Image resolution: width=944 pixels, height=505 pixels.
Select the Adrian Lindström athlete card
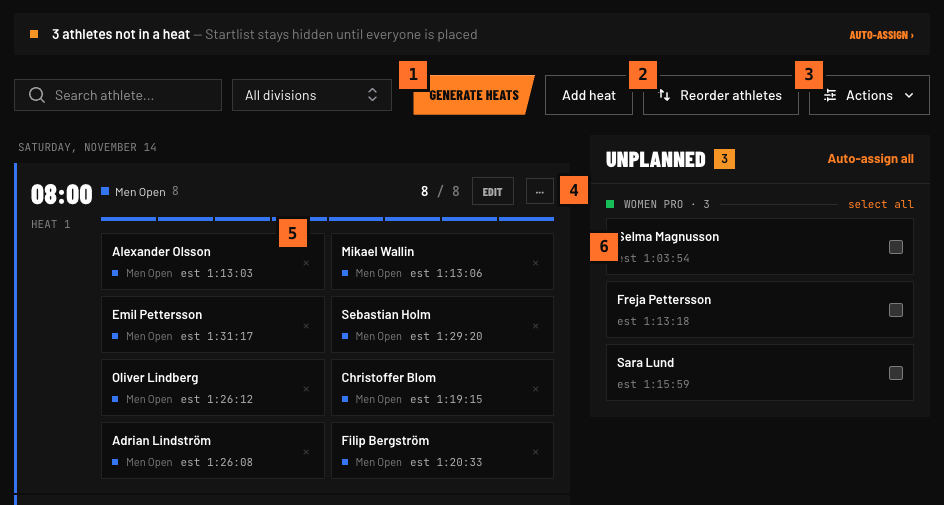[x=213, y=451]
